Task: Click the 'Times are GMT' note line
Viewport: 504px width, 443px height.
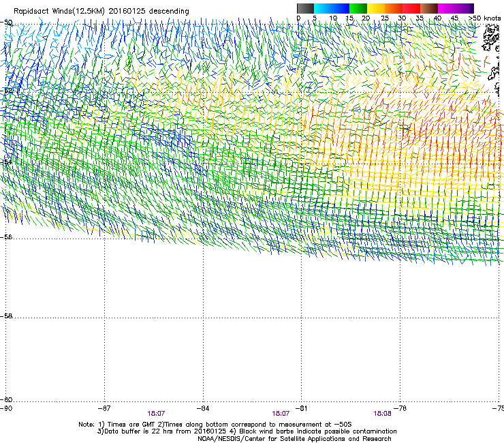Action: (x=215, y=425)
